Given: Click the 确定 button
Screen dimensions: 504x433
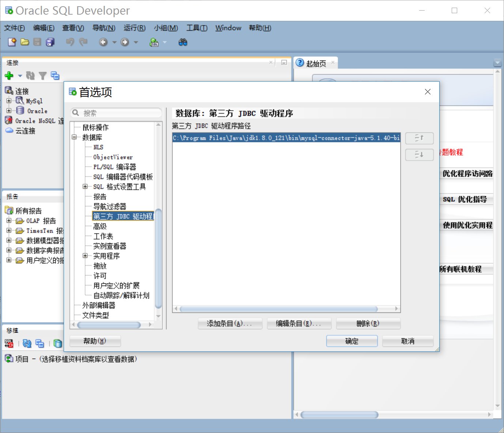Looking at the screenshot, I should [x=352, y=341].
